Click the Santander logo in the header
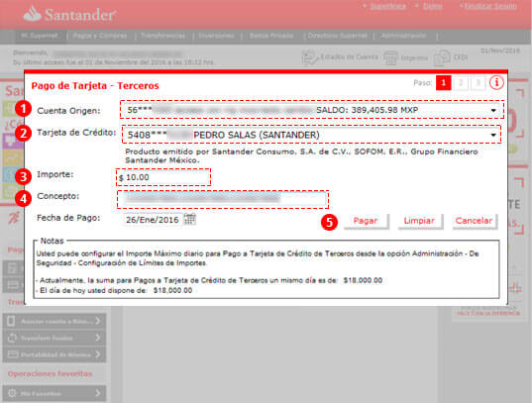The width and height of the screenshot is (532, 403). pos(70,14)
